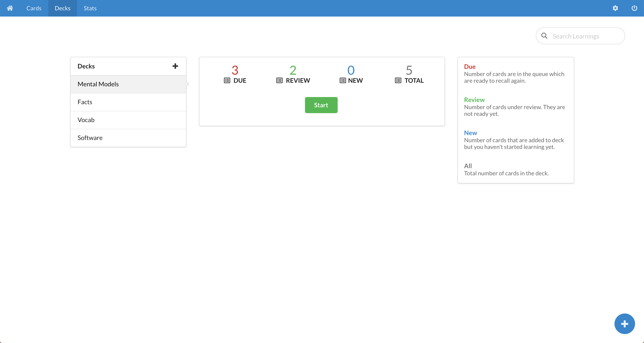644x343 pixels.
Task: Select the Facts deck
Action: [128, 102]
